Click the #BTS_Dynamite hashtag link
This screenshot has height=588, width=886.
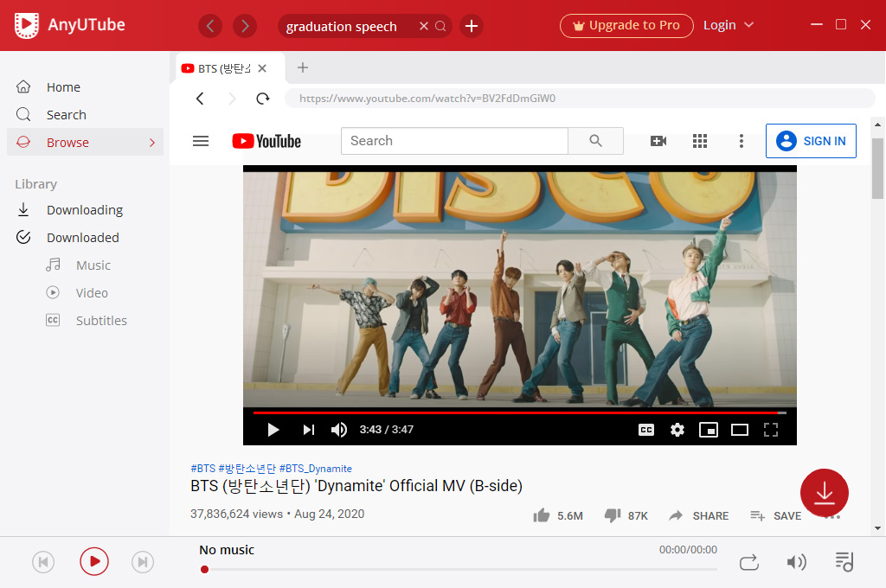[315, 469]
